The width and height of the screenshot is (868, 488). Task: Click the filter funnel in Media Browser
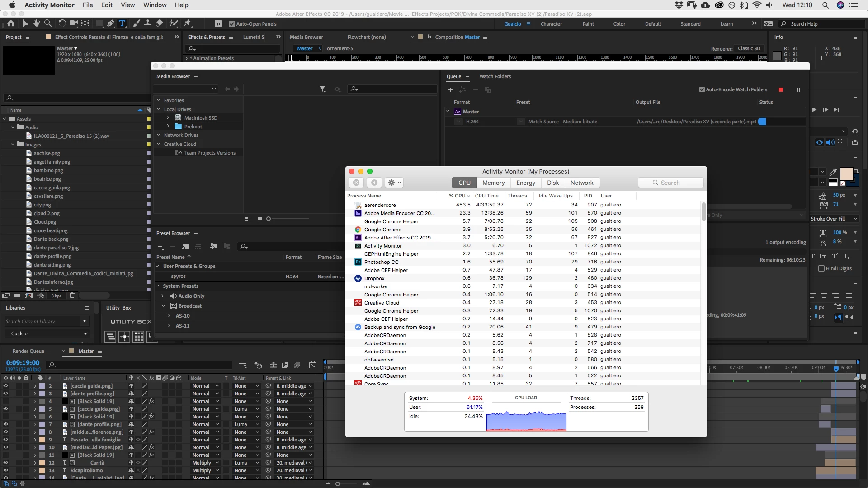(322, 89)
